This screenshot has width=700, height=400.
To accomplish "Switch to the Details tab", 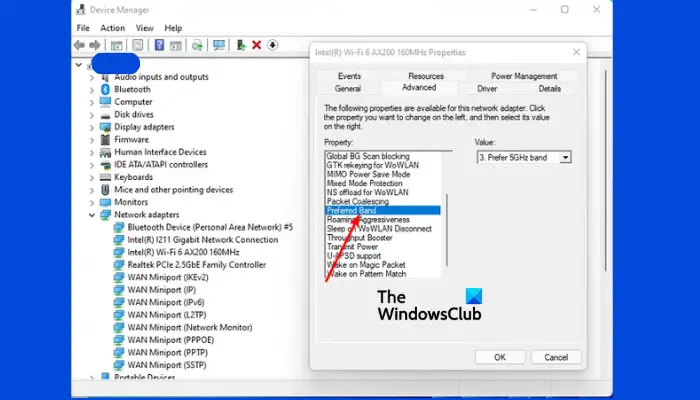I will point(550,88).
